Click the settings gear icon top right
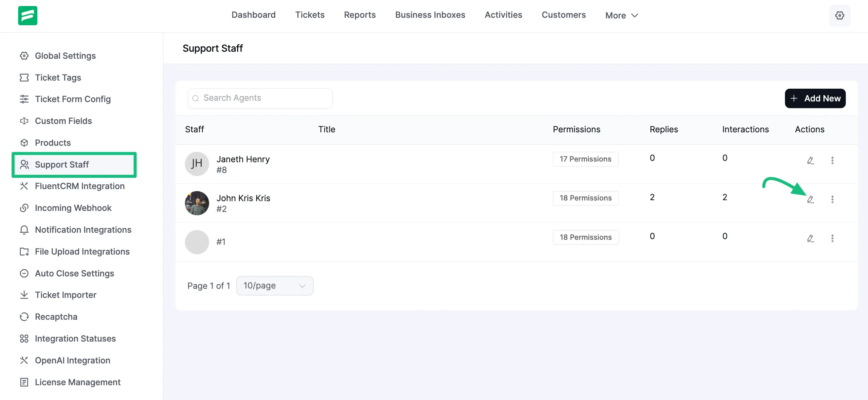 839,15
